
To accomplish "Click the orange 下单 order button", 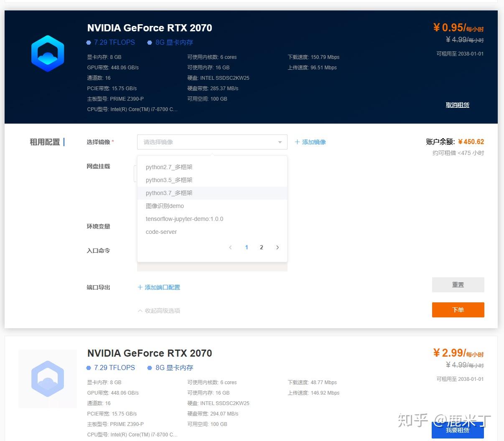I will [x=458, y=310].
